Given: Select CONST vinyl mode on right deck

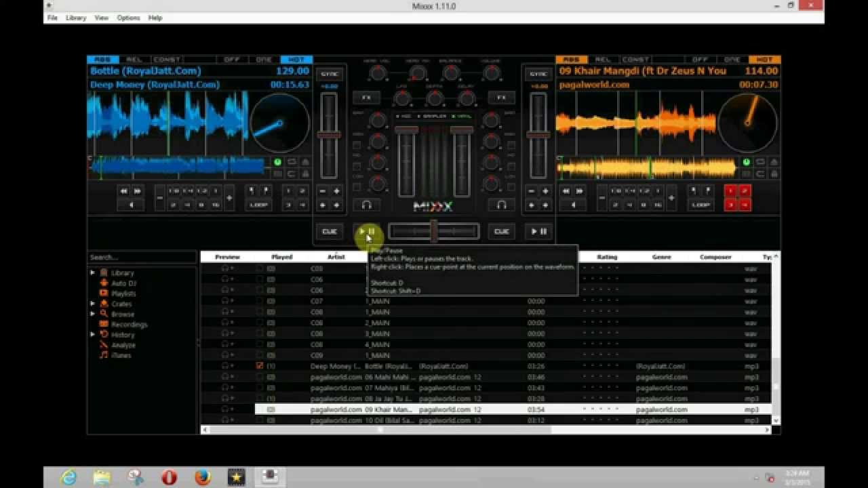Looking at the screenshot, I should [635, 60].
